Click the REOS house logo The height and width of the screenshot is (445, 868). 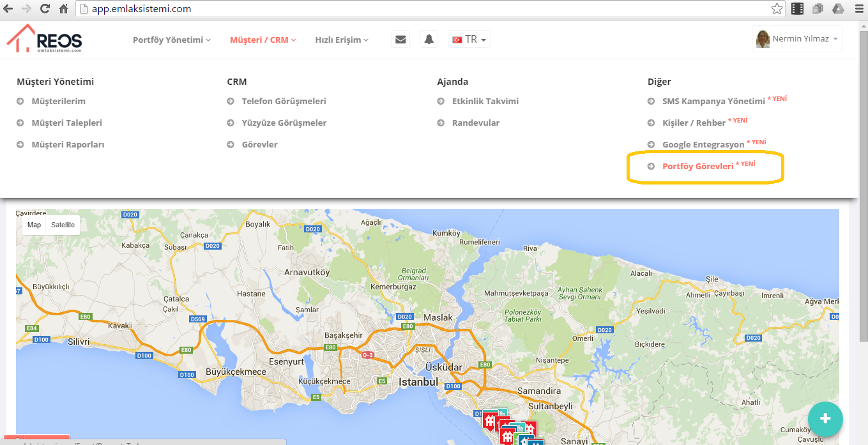click(x=45, y=39)
